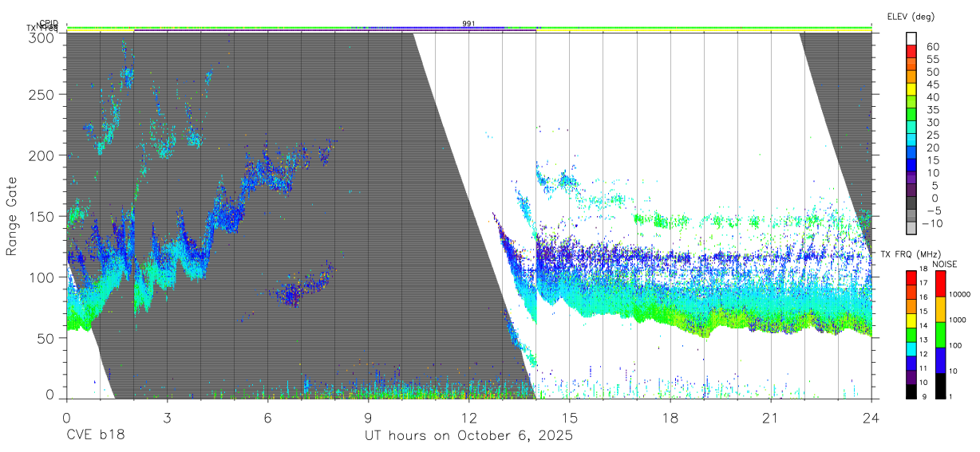Click the red ELEV swatch between 60 and 55
Screen dimensions: 980x452
pos(912,53)
